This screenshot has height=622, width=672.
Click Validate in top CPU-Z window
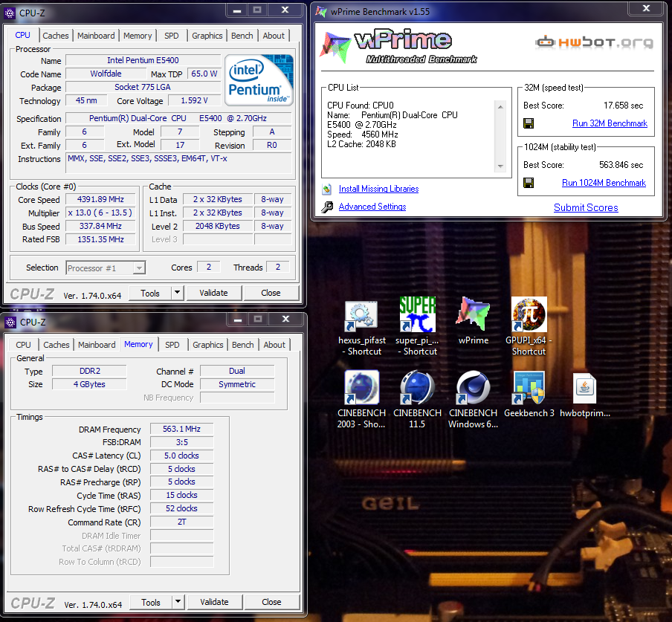(x=214, y=293)
